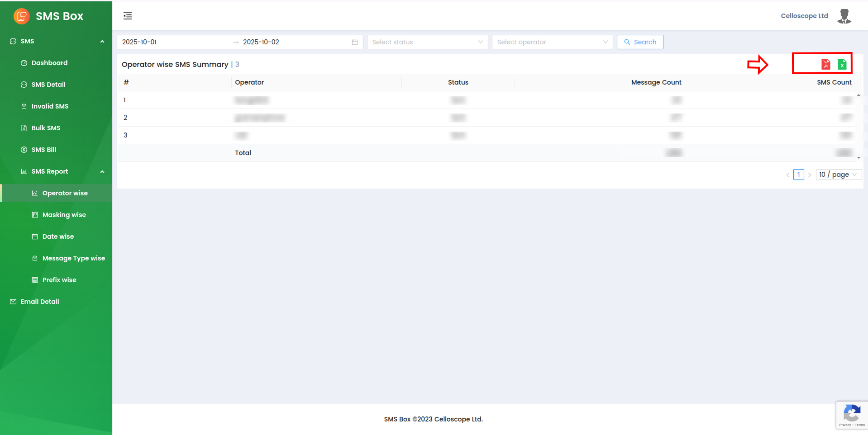Go to previous page arrow

(x=788, y=175)
